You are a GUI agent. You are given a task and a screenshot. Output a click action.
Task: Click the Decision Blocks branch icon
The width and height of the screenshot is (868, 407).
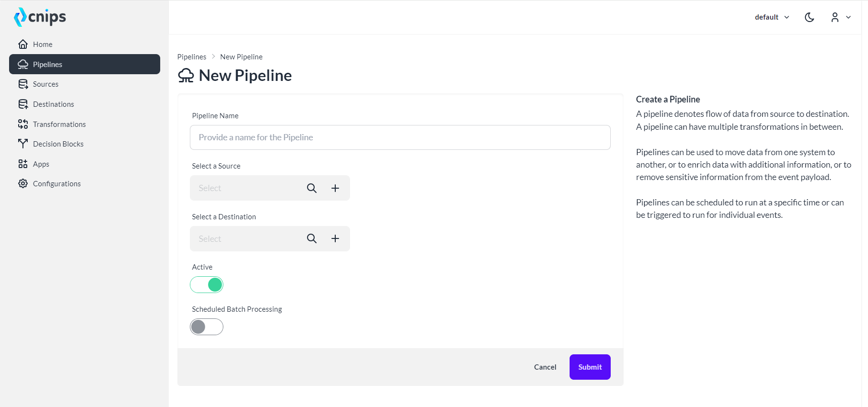pos(23,144)
